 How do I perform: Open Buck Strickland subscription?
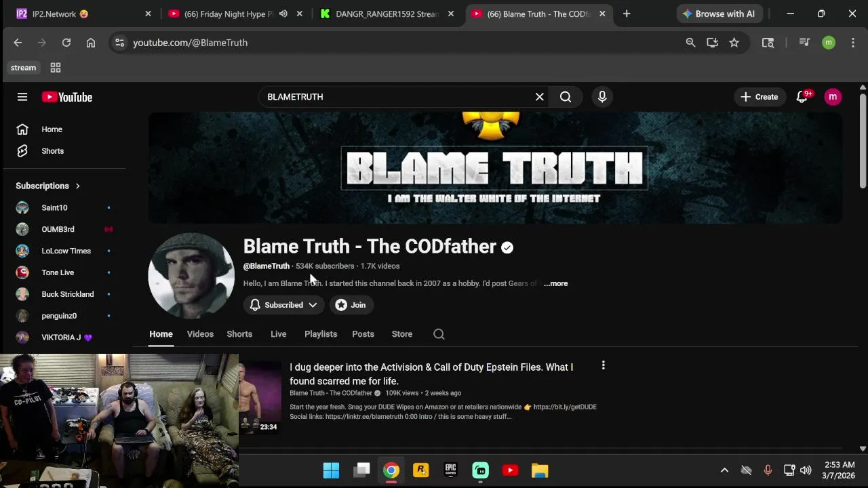click(x=64, y=294)
